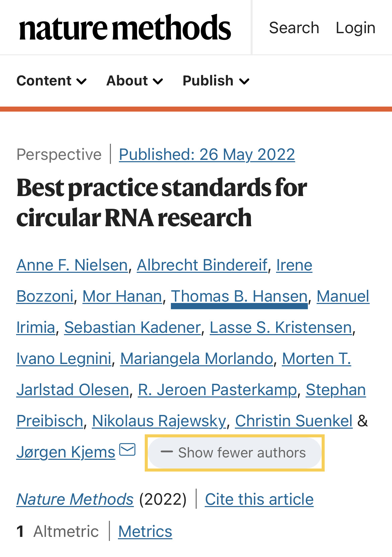Open the Published: 26 May 2022 link

[207, 154]
